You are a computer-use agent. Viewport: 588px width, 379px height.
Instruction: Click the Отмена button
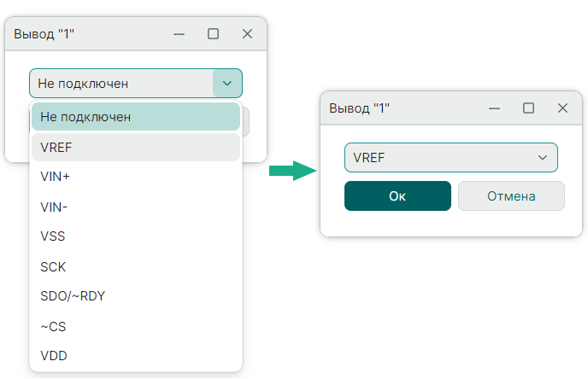[511, 195]
